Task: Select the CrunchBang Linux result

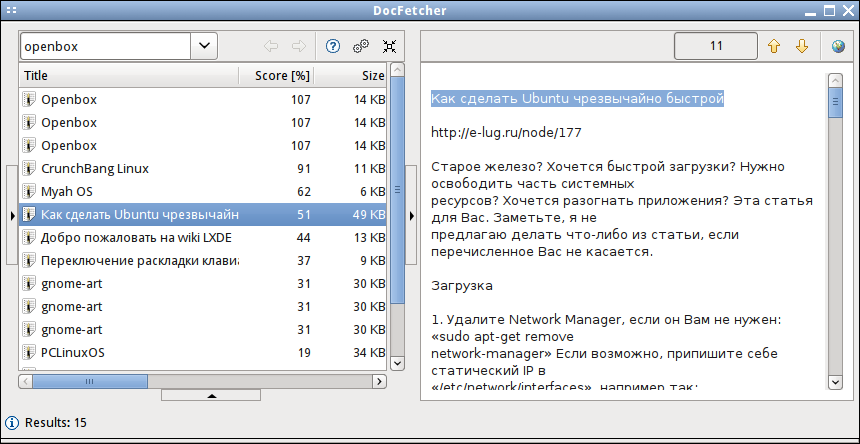Action: pyautogui.click(x=203, y=168)
